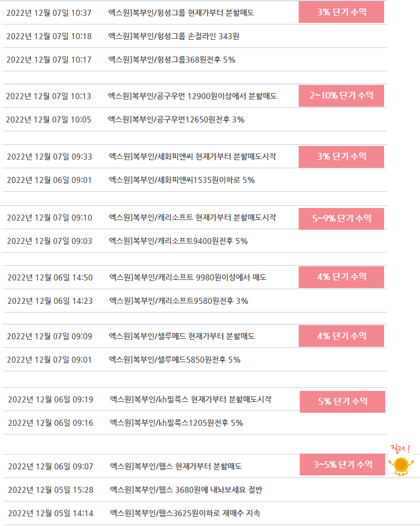The width and height of the screenshot is (420, 526).
Task: Open the 세화피앤씨 현재가부터 분할매도시작 entry
Action: (x=193, y=157)
